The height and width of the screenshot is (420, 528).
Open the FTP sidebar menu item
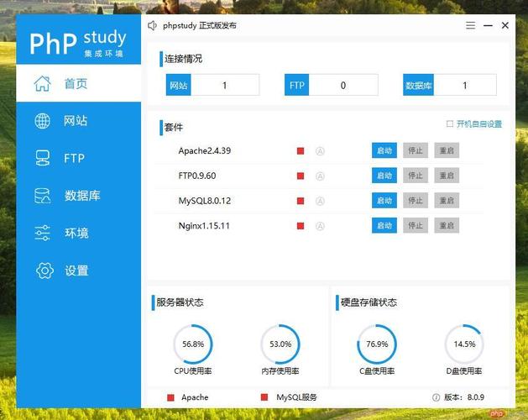[78, 158]
